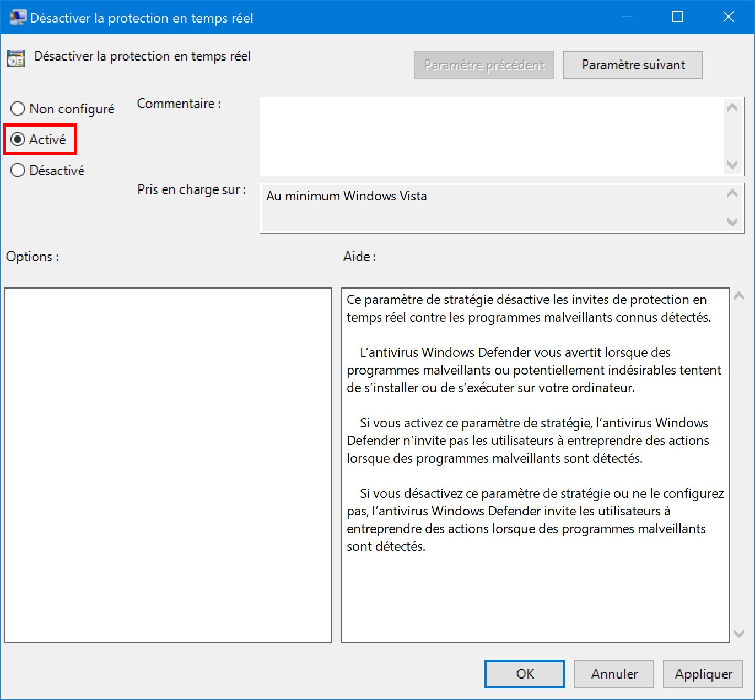Apply changes with Appliquer

pos(703,674)
